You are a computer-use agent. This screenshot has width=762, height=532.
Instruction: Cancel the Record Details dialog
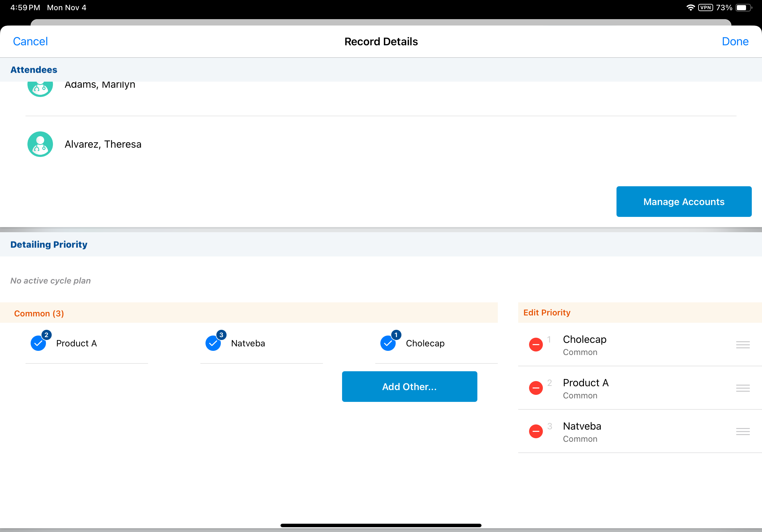pyautogui.click(x=30, y=41)
